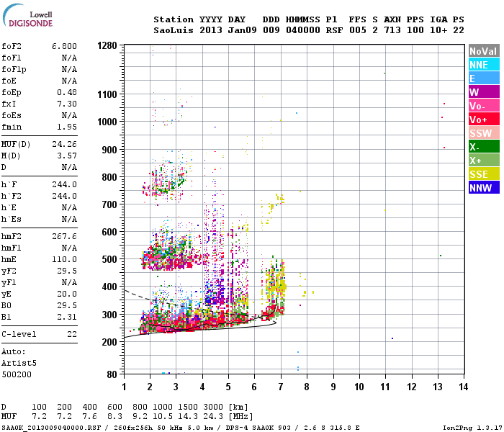Click the C-level value 22

72,334
